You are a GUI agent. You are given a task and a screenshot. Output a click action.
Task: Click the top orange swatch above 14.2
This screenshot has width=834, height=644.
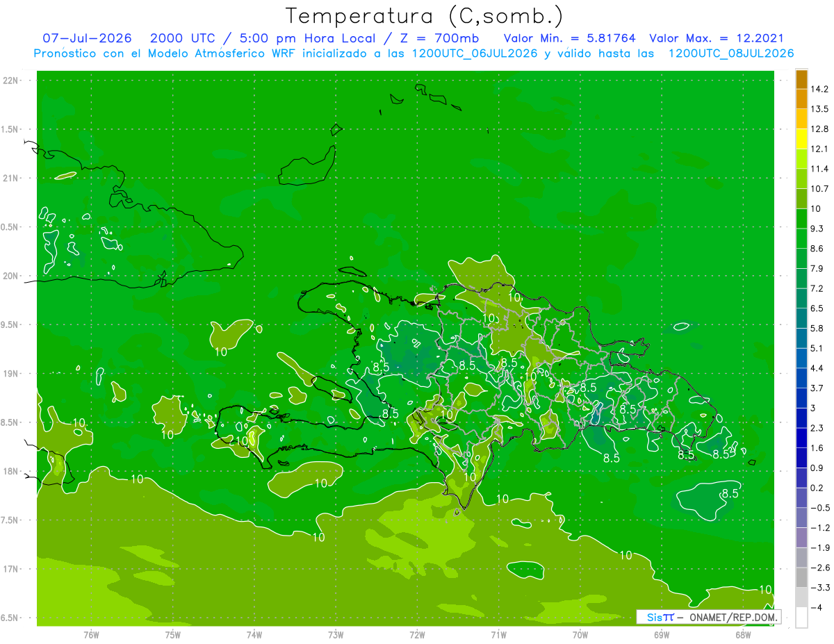pos(801,79)
